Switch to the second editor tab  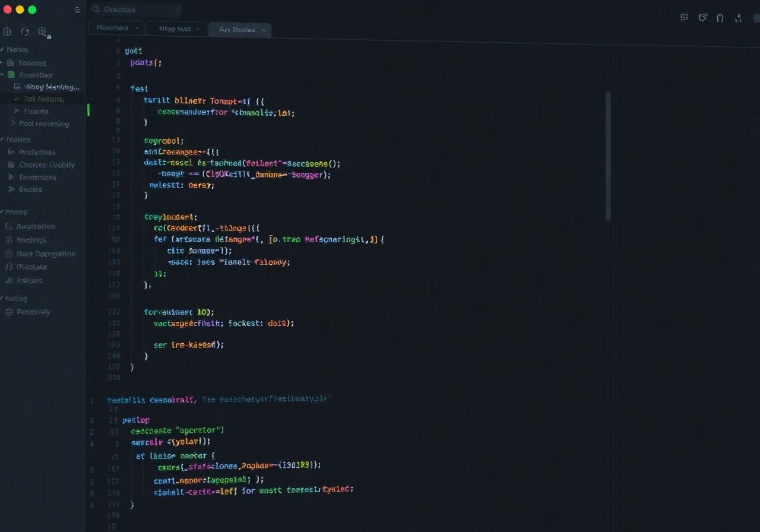(x=176, y=28)
